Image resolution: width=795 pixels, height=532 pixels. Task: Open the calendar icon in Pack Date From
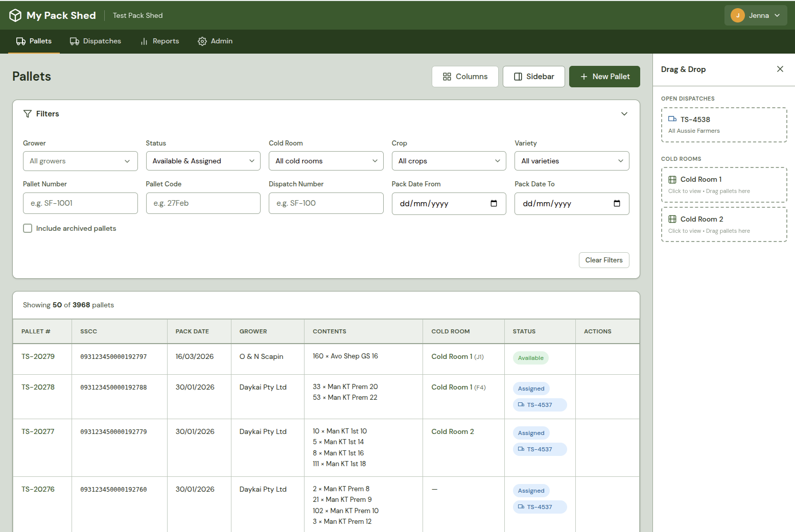click(494, 203)
